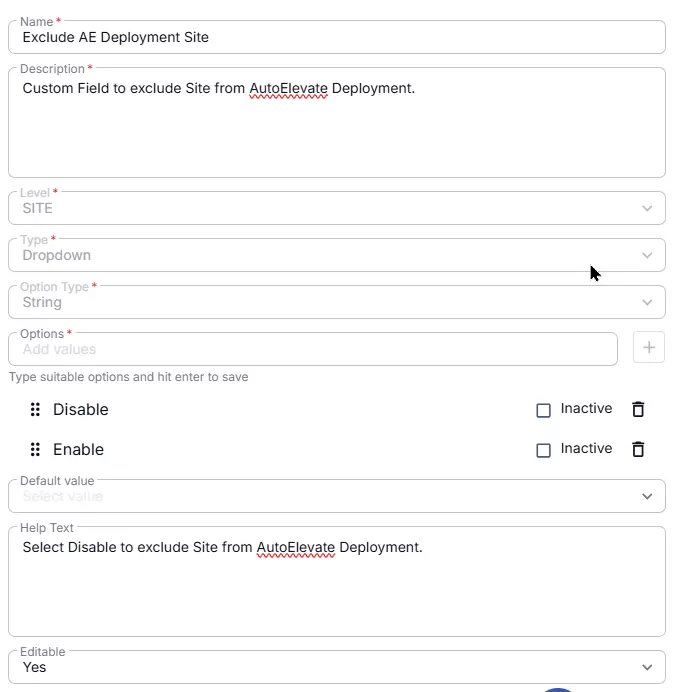Click the Disable option label
Screen dimensions: 679x692
click(x=81, y=410)
